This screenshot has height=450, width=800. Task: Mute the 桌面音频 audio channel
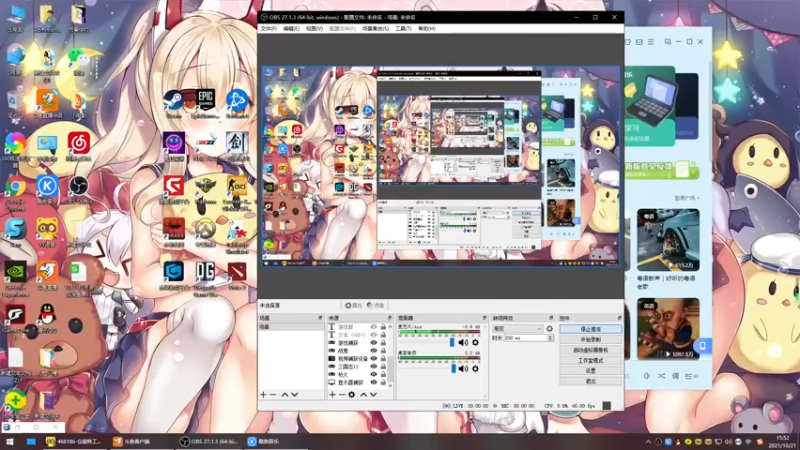463,368
